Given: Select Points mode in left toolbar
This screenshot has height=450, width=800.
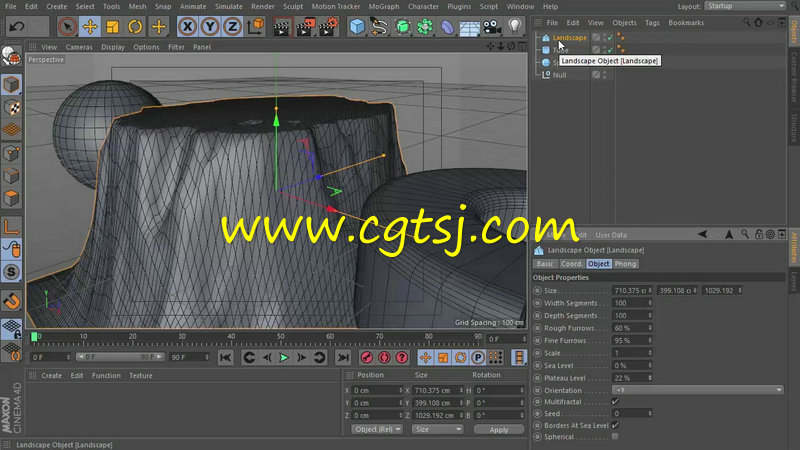Looking at the screenshot, I should tap(12, 153).
